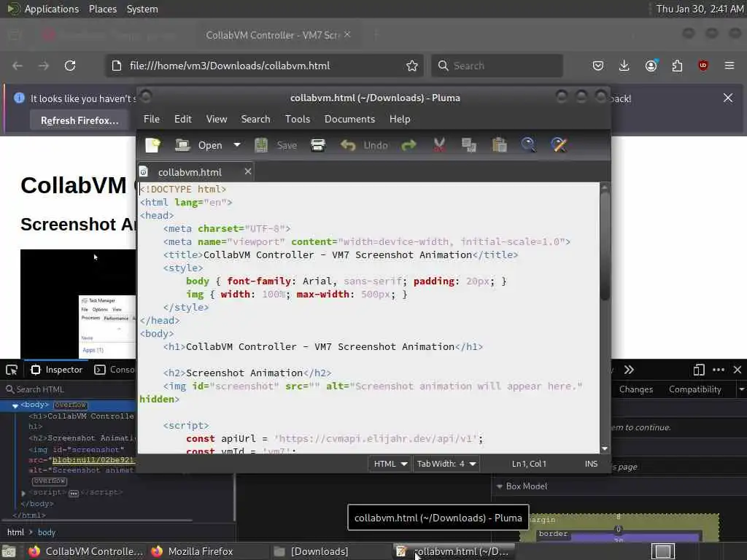Viewport: 747px width, 560px height.
Task: Open the System menu
Action: click(142, 9)
